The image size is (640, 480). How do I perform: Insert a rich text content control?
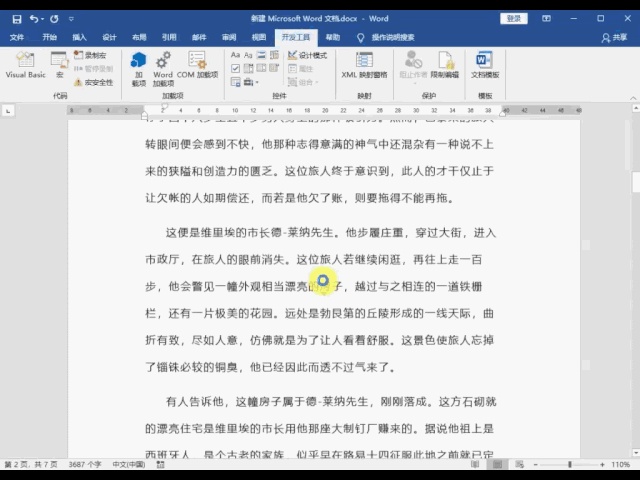click(235, 55)
